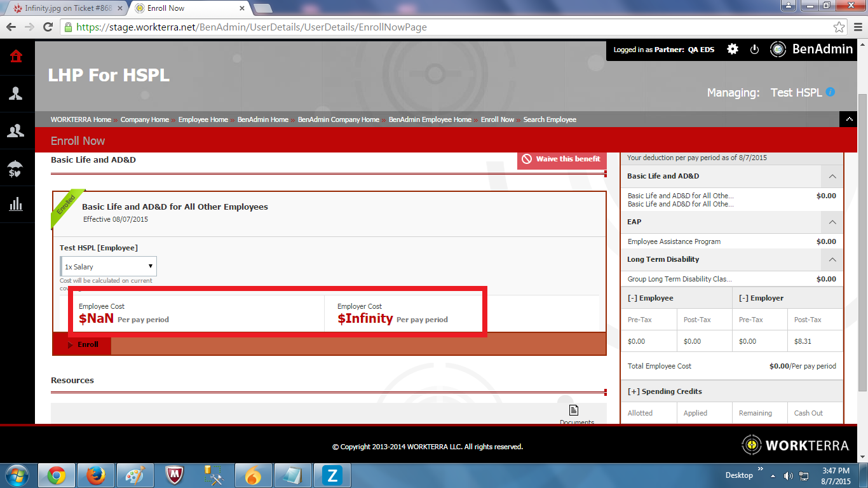Collapse Basic Life and AD&D summary section

(x=832, y=176)
